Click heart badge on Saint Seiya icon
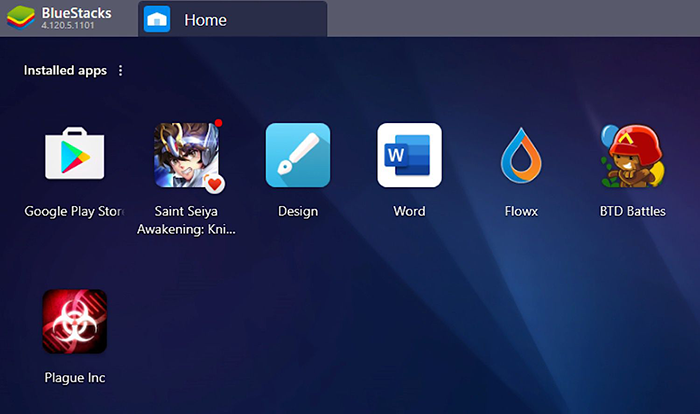The image size is (700, 414). 214,184
